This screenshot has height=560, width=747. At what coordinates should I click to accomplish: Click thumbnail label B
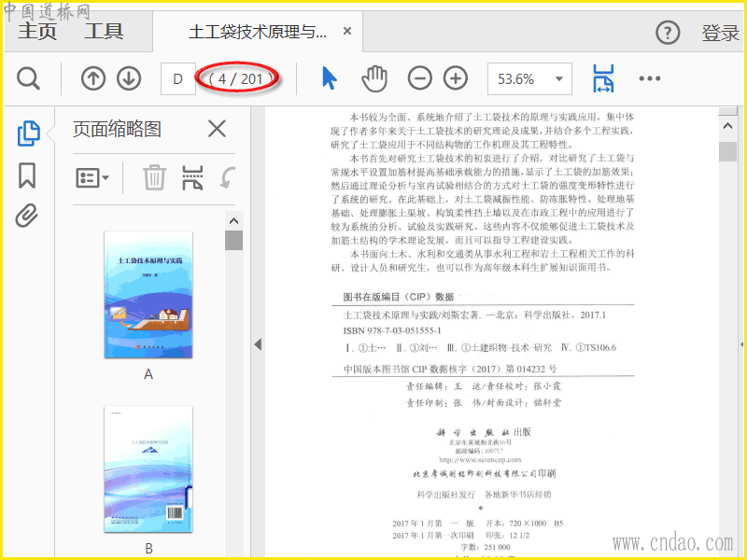click(148, 549)
